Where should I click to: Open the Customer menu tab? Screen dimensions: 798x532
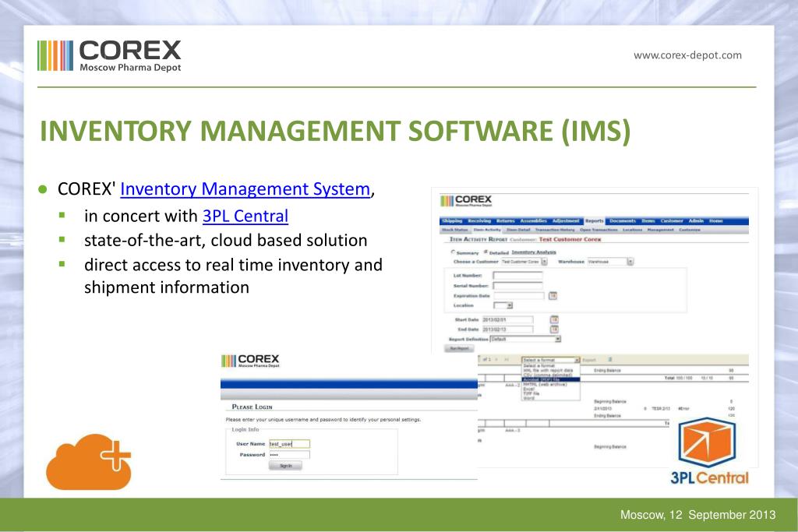(672, 220)
